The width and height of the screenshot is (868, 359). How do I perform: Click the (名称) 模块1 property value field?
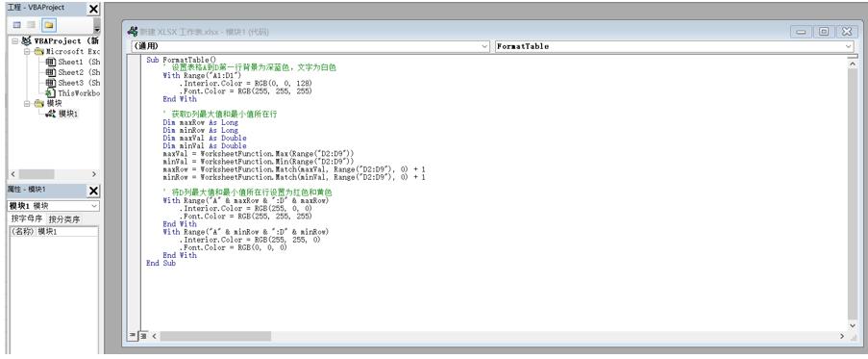point(66,232)
